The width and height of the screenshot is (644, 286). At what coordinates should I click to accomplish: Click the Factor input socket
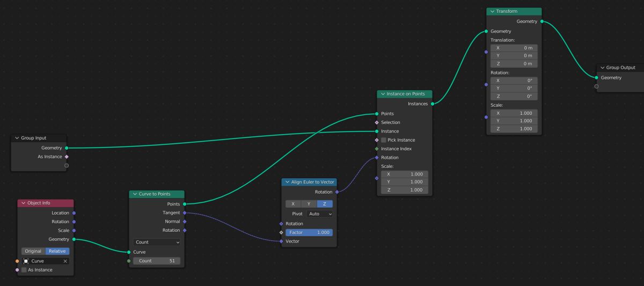click(281, 232)
